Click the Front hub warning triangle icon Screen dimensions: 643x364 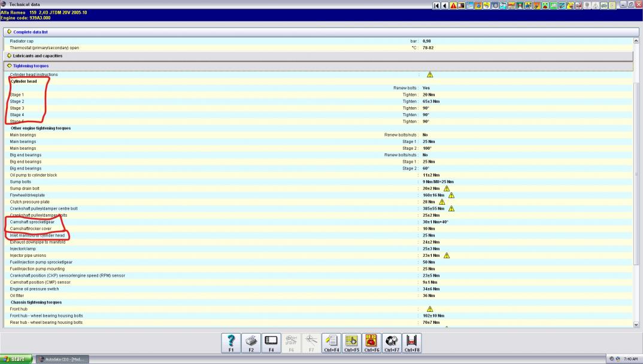(430, 309)
